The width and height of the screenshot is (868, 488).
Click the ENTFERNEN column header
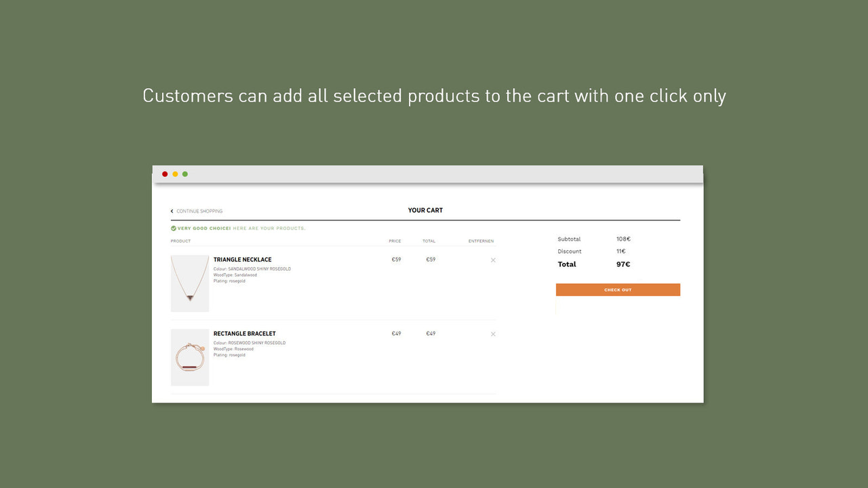[x=481, y=241]
